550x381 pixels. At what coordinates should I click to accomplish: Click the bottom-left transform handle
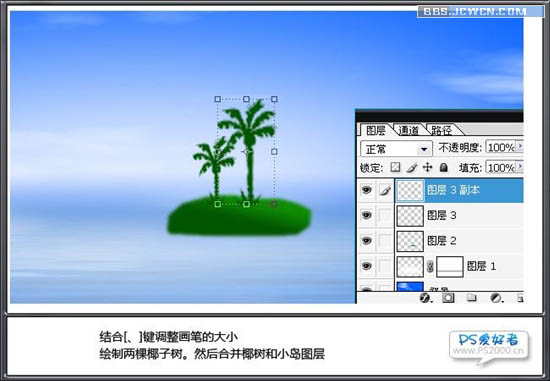(x=217, y=204)
